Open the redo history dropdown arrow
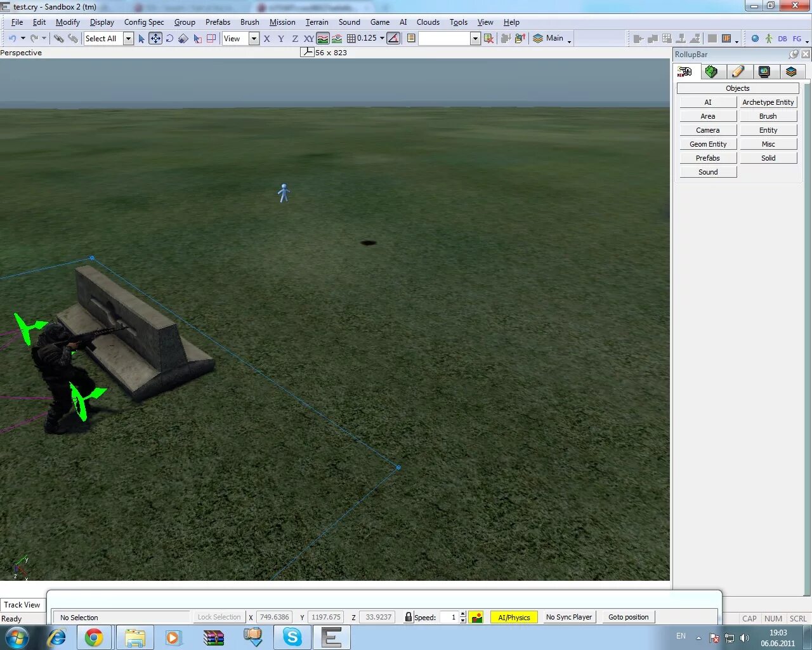 pos(44,38)
